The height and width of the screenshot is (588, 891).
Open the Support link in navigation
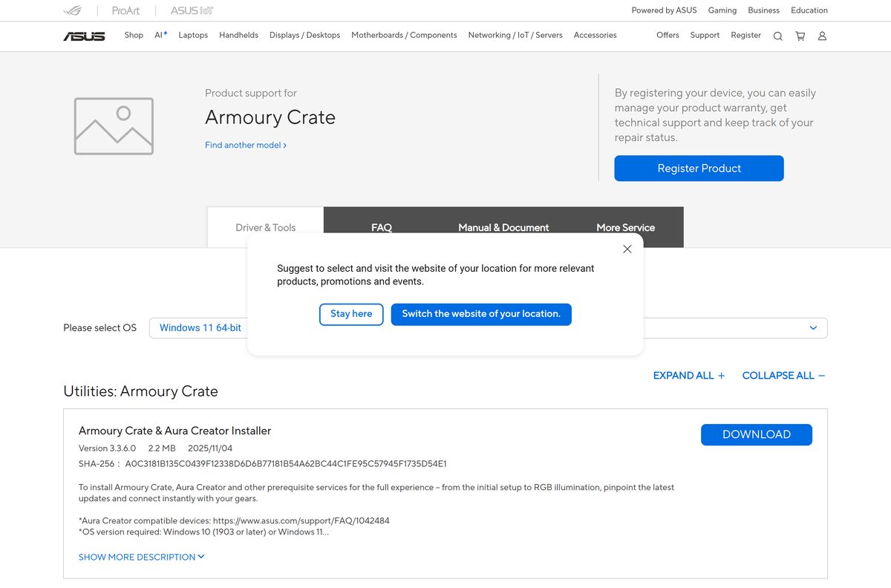(705, 35)
